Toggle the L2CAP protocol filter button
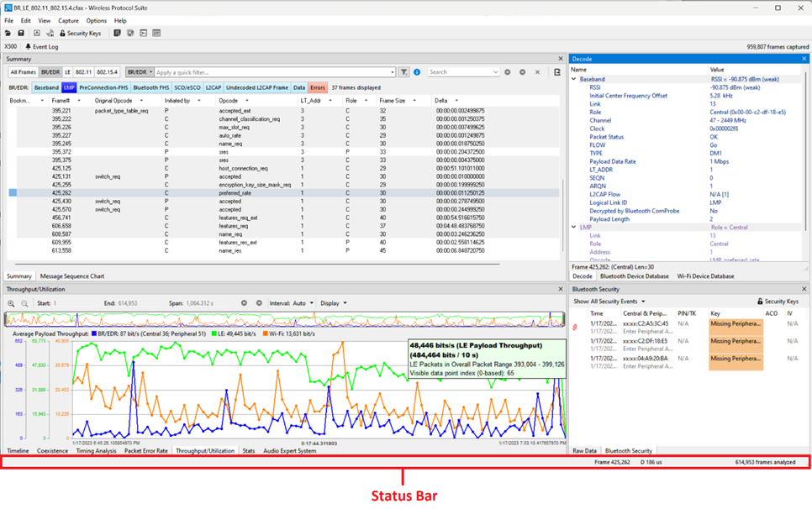The image size is (812, 509). [214, 88]
